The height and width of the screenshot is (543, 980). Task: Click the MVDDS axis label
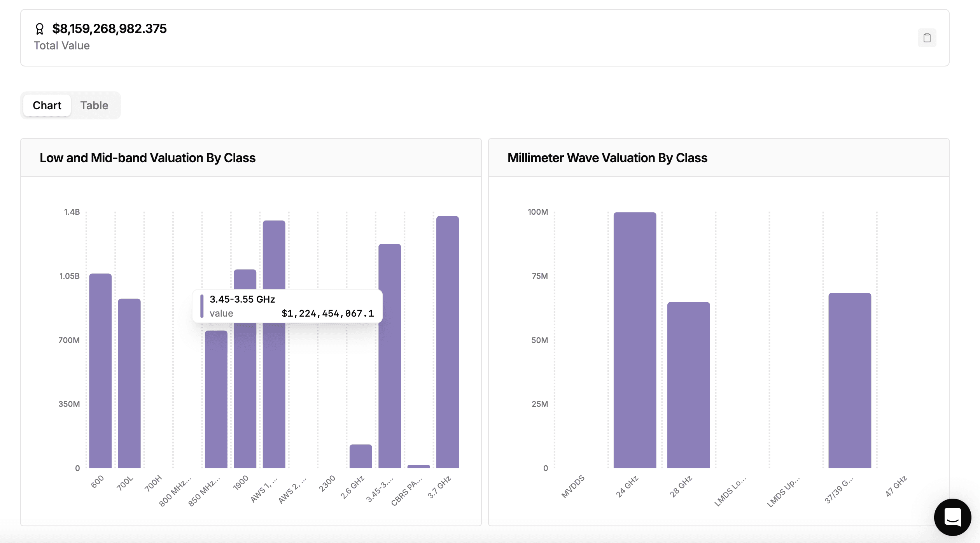tap(573, 486)
